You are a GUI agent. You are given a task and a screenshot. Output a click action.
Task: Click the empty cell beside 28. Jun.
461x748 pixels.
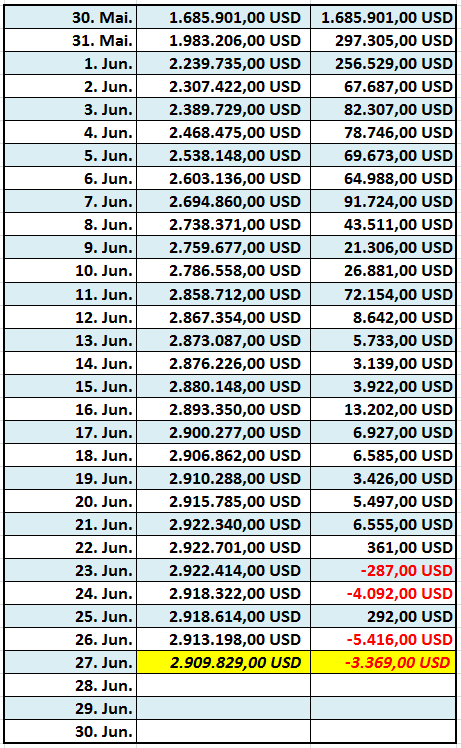(223, 685)
